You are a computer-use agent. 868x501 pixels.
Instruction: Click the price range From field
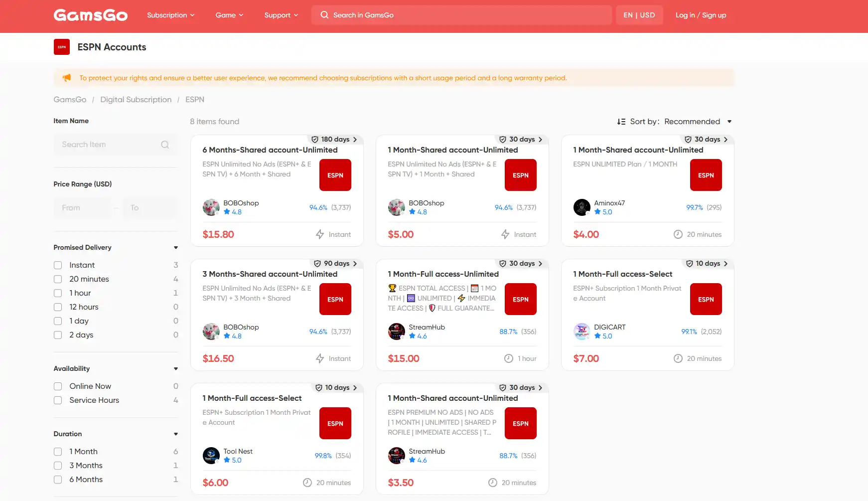tap(83, 208)
